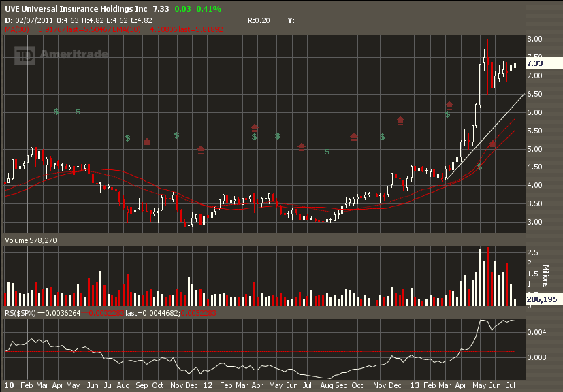Click green dollar marker near November 2010
The width and height of the screenshot is (563, 392).
tap(176, 135)
